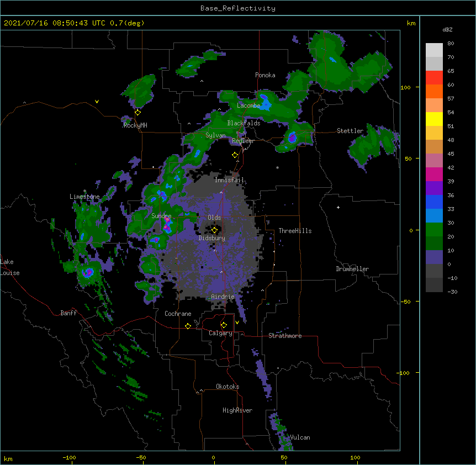Select the Innisfail label
476x465 pixels.
point(229,180)
